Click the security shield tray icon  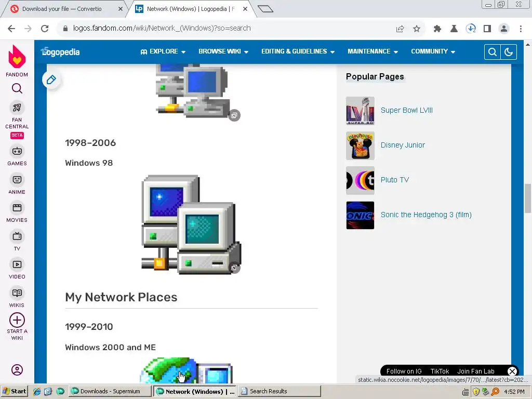pos(476,392)
